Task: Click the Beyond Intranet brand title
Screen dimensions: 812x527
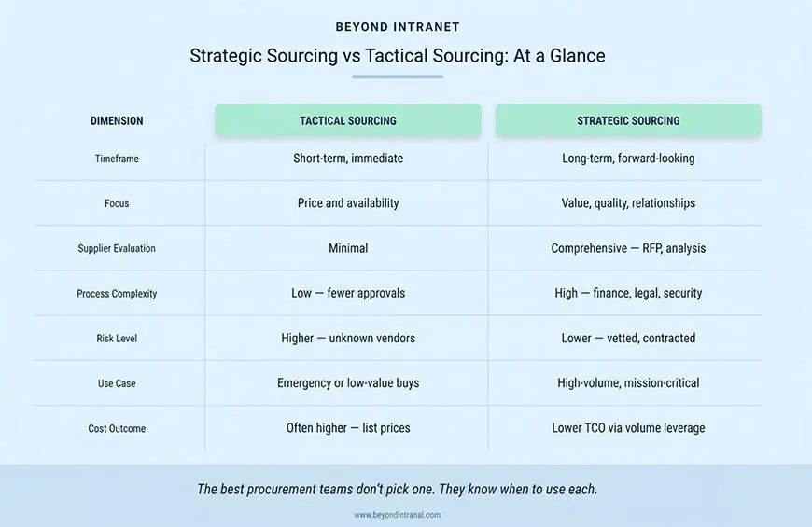Action: pyautogui.click(x=397, y=27)
